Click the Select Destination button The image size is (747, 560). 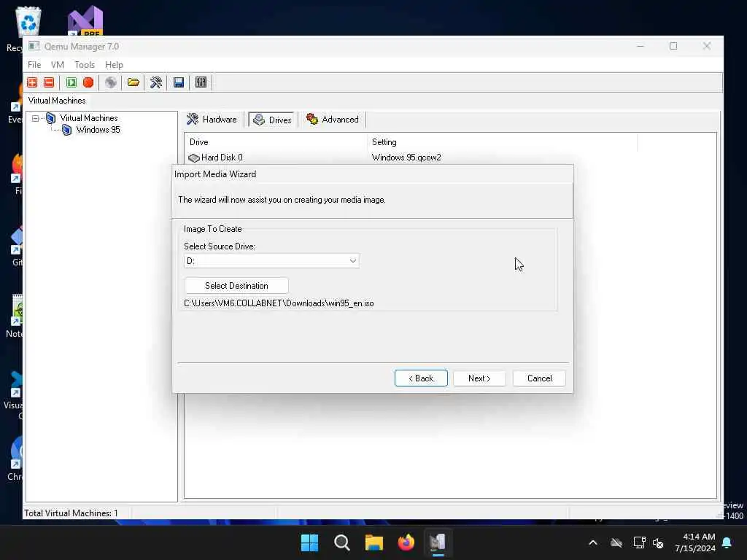(236, 286)
